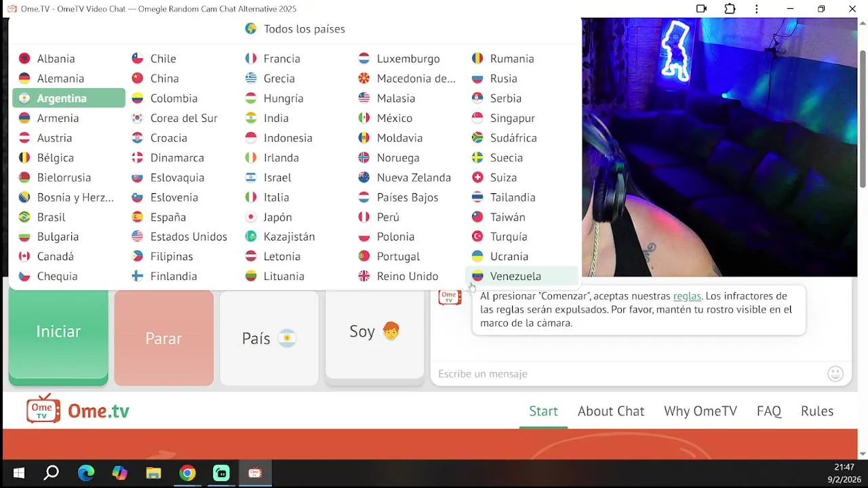
Task: Select Alemania as country
Action: tap(68, 79)
